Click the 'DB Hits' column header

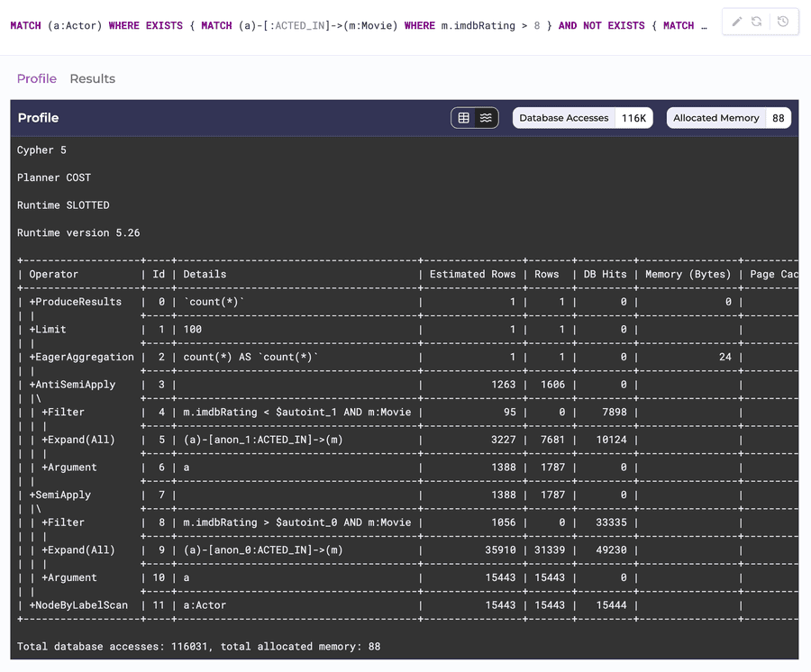point(606,274)
